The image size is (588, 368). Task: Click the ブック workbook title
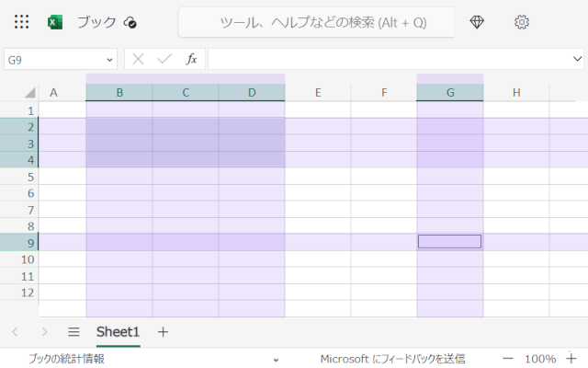96,22
